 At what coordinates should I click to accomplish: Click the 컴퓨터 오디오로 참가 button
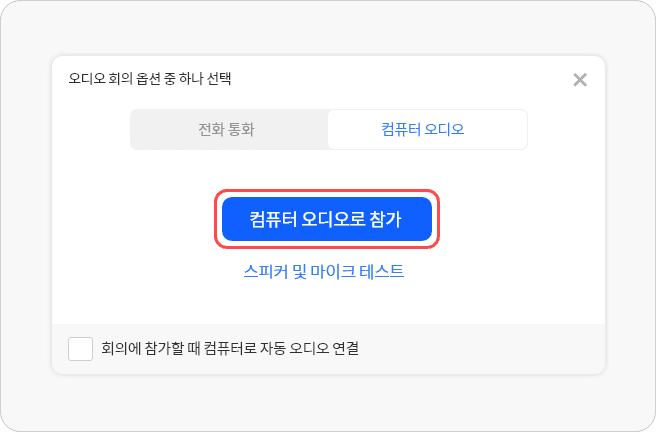pos(326,219)
